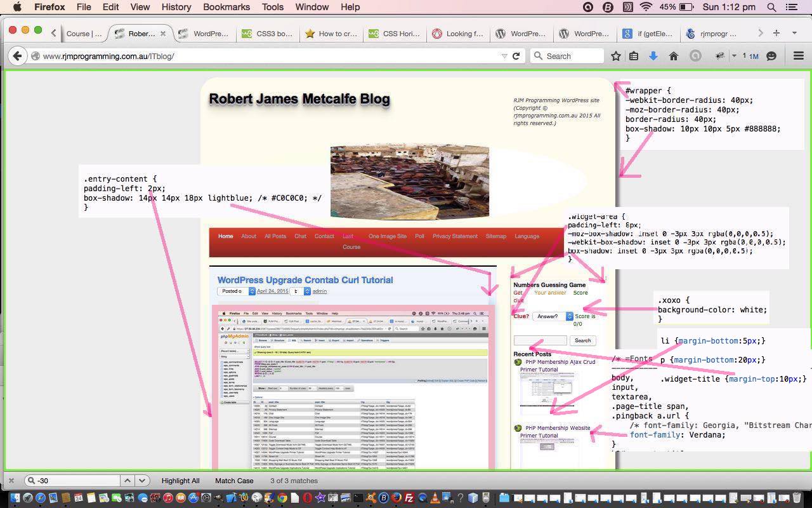Switch to the 'Looking f...' tab

pos(457,34)
